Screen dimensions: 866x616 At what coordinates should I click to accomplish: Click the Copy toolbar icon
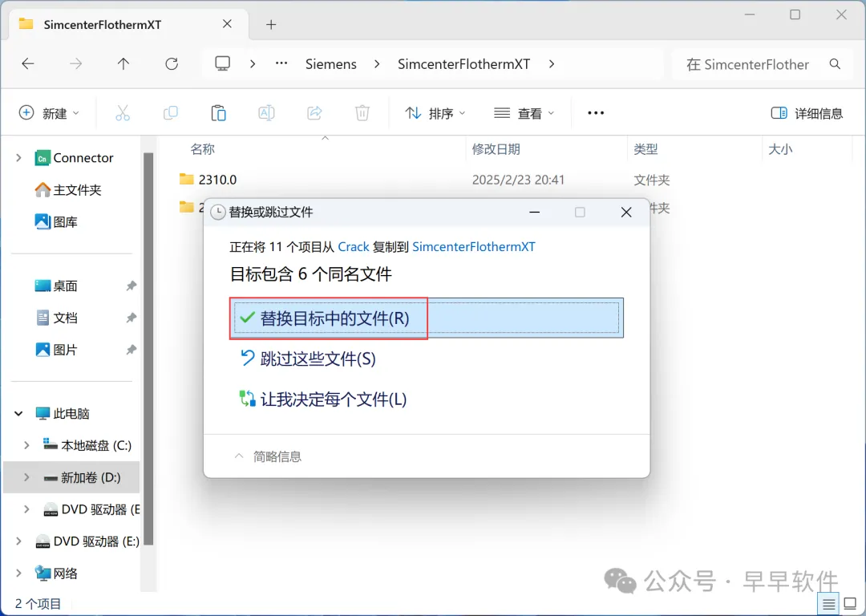coord(171,113)
